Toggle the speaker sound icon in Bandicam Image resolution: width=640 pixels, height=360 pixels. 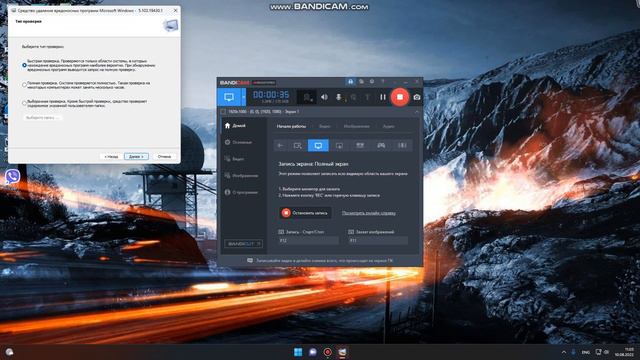324,97
